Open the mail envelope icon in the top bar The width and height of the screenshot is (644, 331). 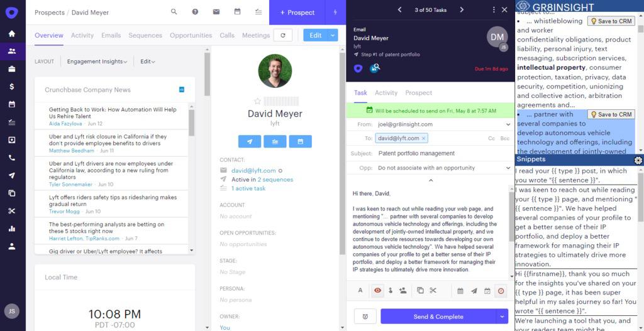click(216, 12)
